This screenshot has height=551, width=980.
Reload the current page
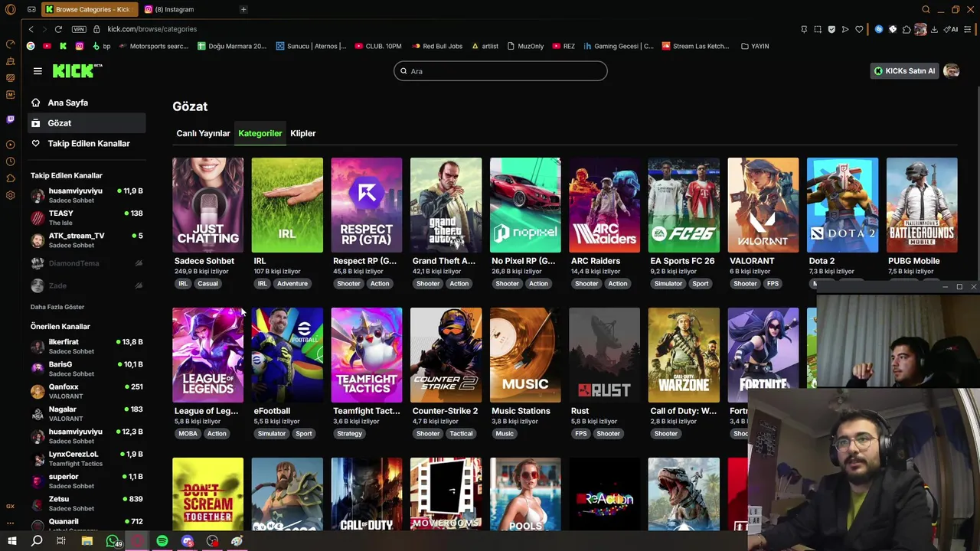tap(58, 29)
